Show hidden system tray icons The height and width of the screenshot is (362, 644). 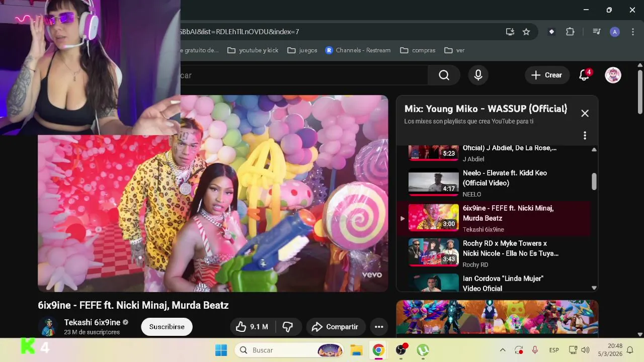[x=502, y=350]
